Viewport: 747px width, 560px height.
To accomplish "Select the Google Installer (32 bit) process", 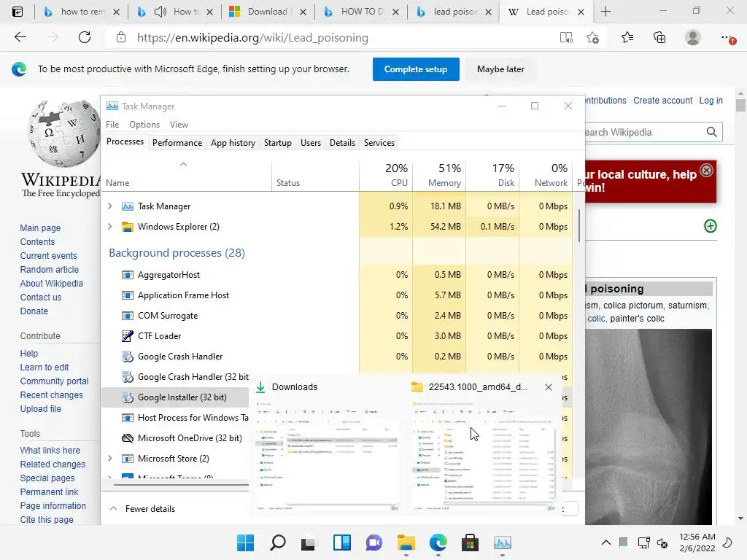I will [175, 397].
